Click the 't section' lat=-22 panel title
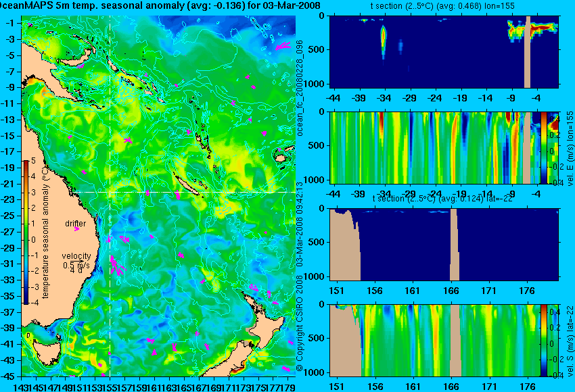The image size is (575, 392). tap(442, 199)
